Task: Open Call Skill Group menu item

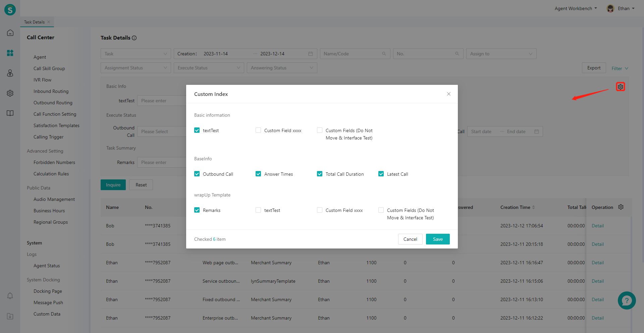Action: [49, 68]
